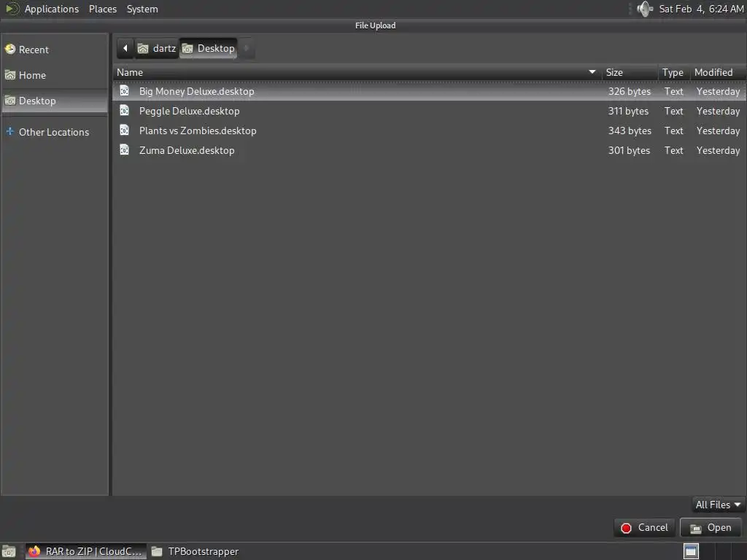
Task: Select Plants vs Zombies.desktop file name
Action: 198,131
